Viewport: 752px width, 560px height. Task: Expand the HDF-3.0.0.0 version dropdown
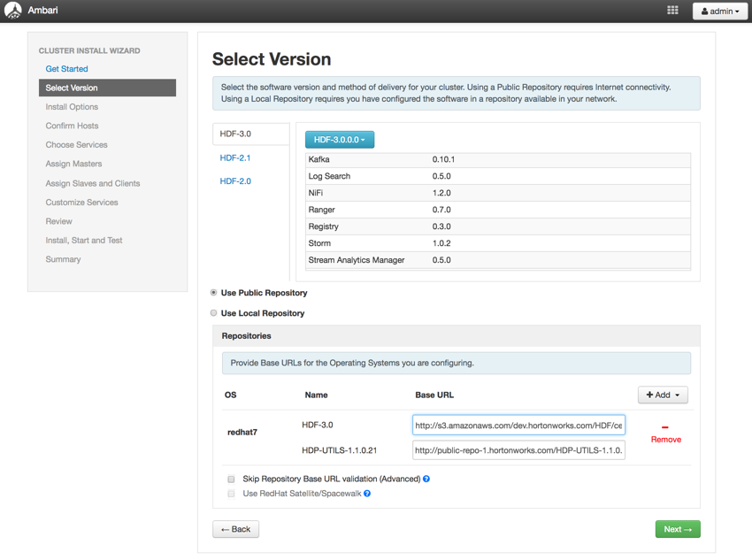coord(340,140)
